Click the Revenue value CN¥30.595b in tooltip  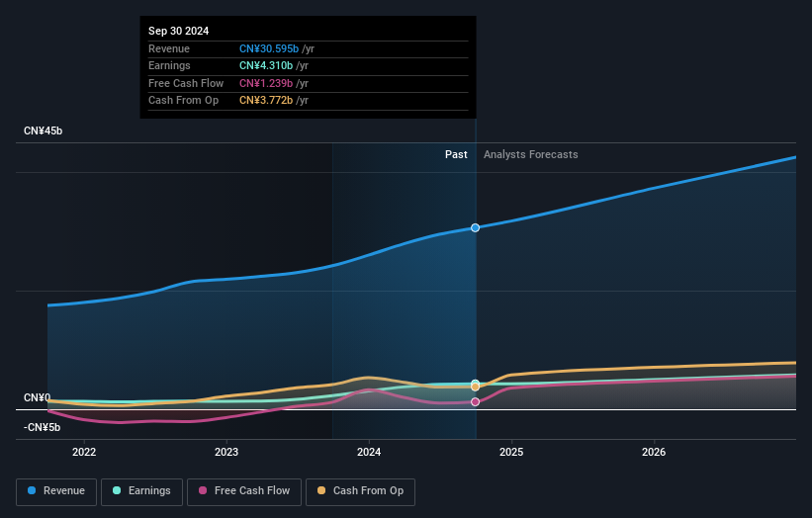(269, 48)
